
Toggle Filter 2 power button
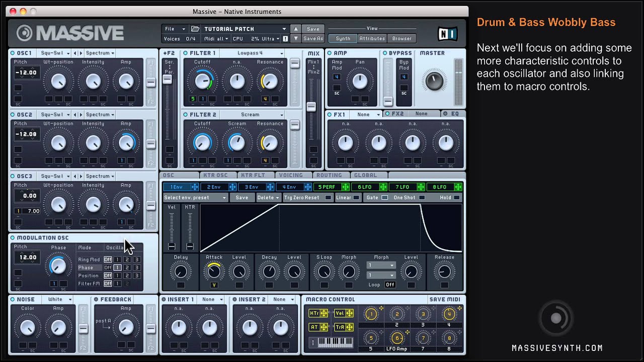[x=185, y=115]
